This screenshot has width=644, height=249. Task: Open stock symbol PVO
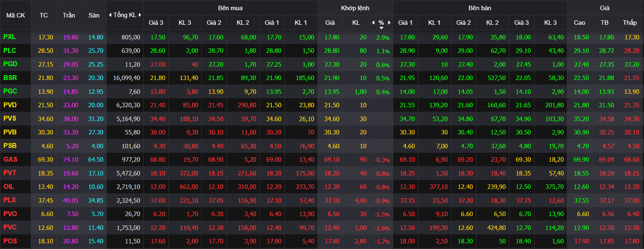tap(10, 214)
